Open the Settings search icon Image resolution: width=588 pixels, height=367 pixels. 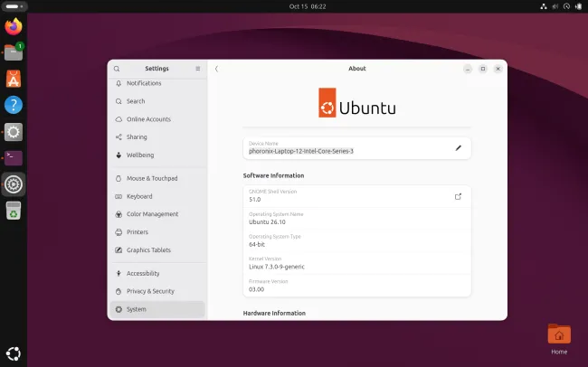117,69
